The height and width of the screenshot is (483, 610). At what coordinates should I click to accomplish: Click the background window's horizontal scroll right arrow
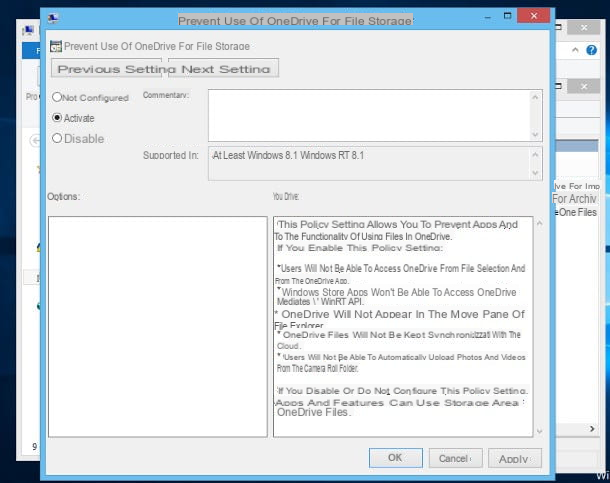point(592,429)
